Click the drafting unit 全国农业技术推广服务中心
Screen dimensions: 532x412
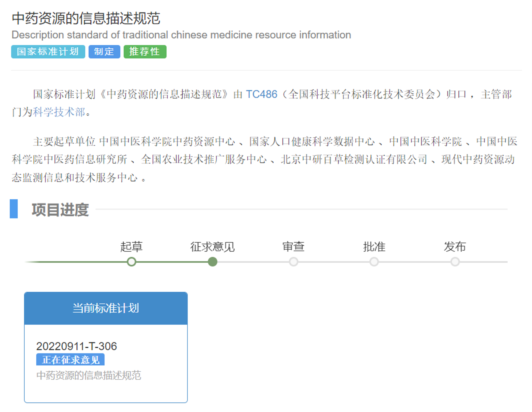[204, 159]
